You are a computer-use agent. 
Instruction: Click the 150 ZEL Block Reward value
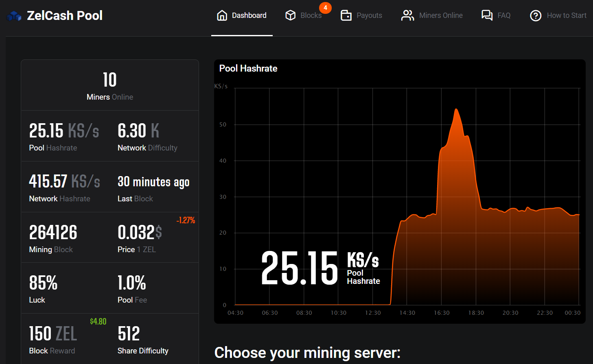click(x=53, y=334)
